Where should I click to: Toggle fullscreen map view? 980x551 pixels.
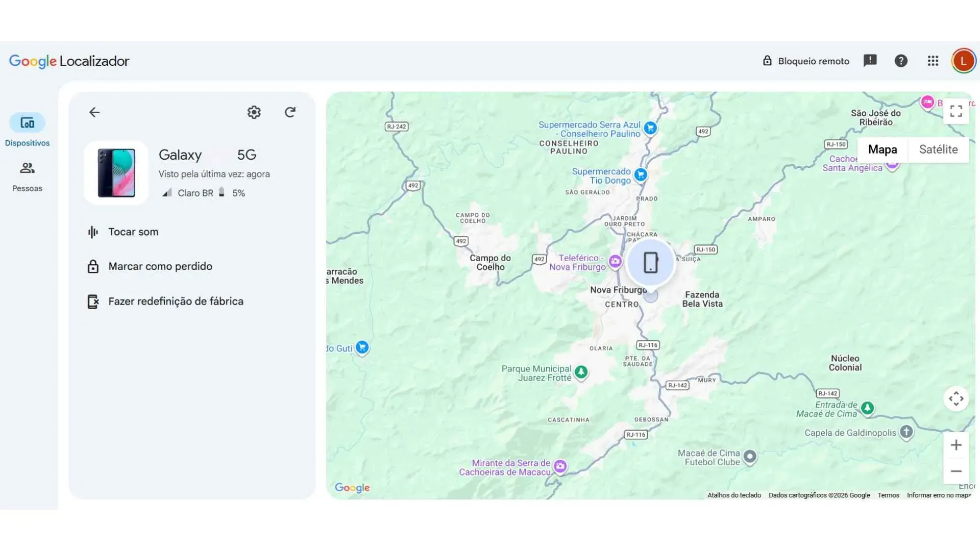pyautogui.click(x=956, y=111)
